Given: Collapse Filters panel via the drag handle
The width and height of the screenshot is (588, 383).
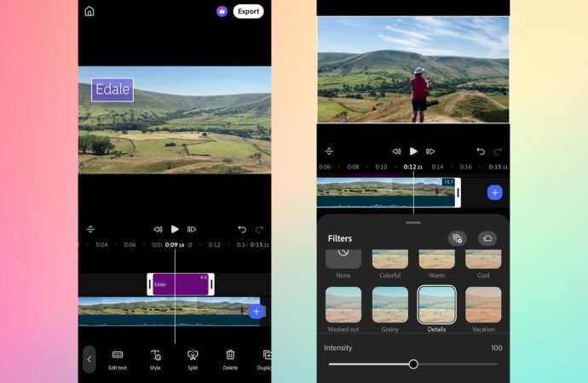Looking at the screenshot, I should [x=413, y=222].
